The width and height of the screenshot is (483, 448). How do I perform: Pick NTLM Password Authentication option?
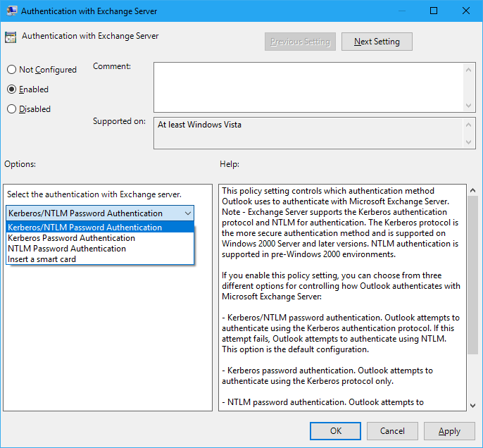click(100, 249)
